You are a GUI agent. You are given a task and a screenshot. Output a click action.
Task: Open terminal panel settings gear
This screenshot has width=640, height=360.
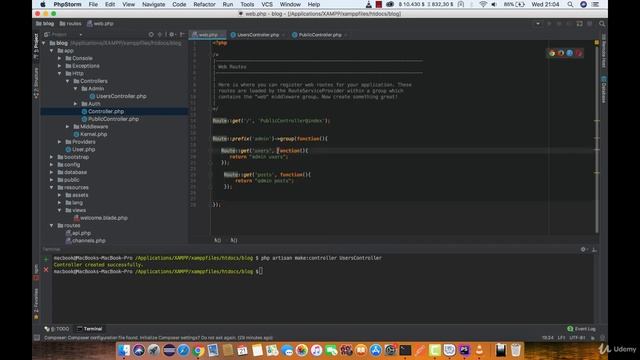tap(583, 249)
